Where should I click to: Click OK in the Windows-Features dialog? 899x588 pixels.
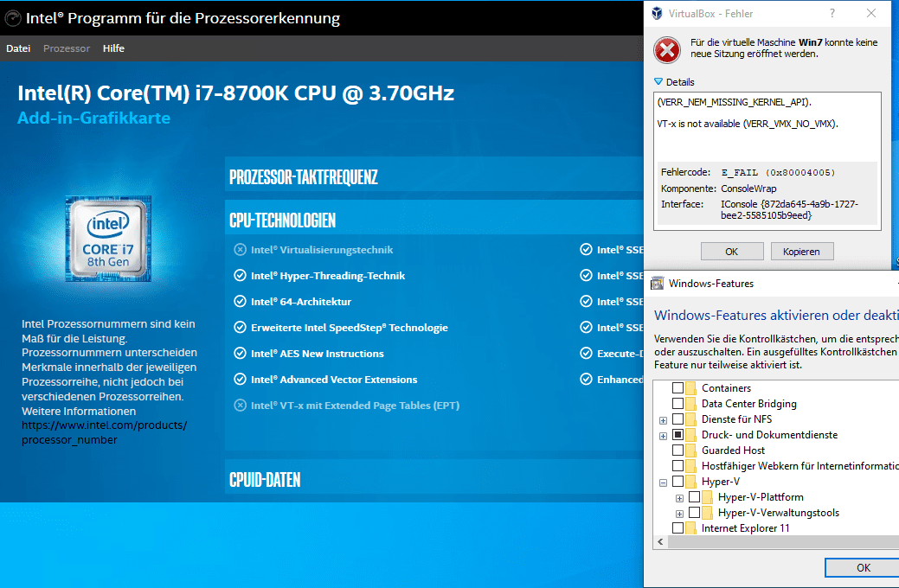(863, 568)
